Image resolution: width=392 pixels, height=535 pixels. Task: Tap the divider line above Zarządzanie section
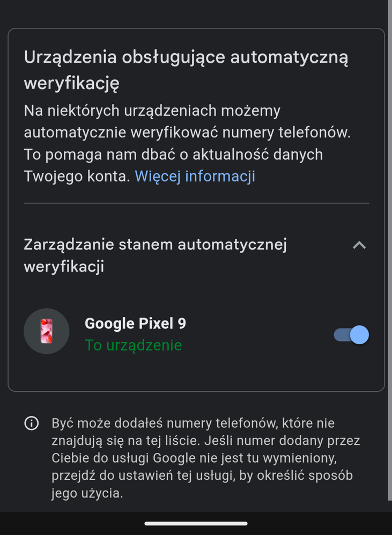click(x=196, y=203)
